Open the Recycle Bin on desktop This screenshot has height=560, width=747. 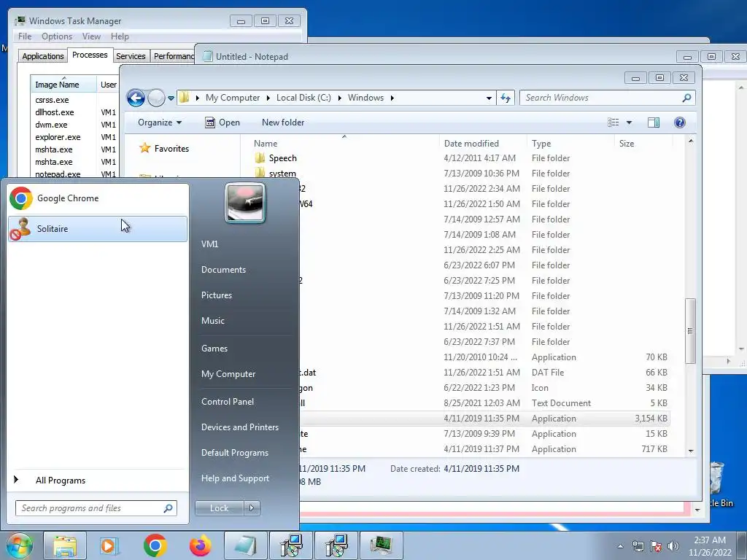coord(718,484)
